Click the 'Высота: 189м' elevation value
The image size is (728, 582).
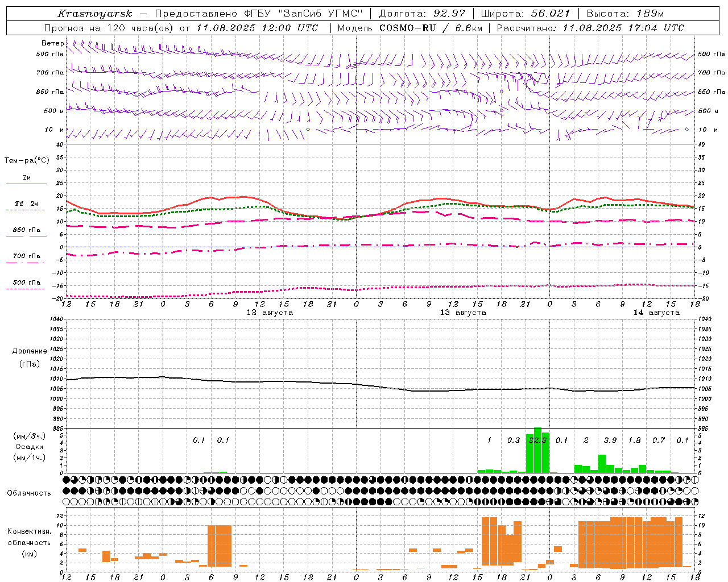click(x=625, y=14)
